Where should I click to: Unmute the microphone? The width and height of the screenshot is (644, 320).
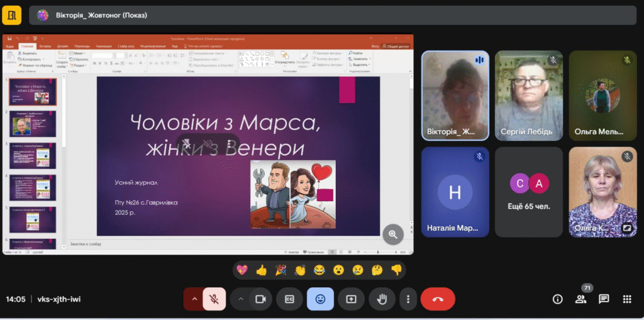tap(214, 299)
